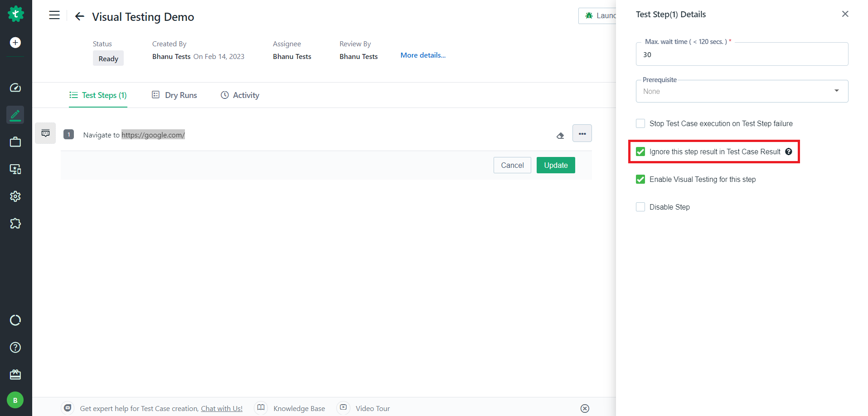Check the Disable Step checkbox
868x416 pixels.
coord(640,207)
